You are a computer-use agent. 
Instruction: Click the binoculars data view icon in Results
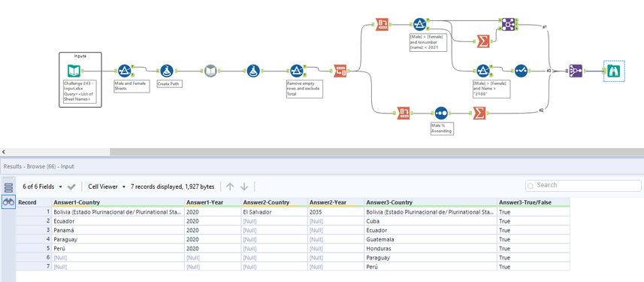[8, 202]
